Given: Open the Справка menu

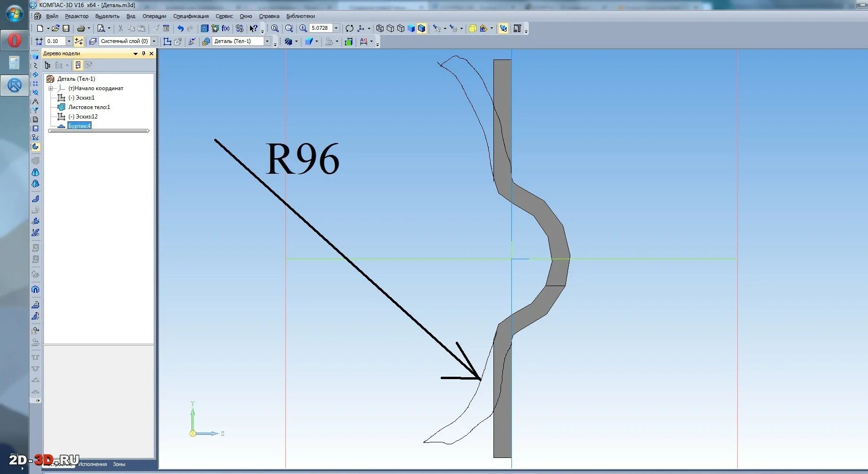Looking at the screenshot, I should point(269,16).
